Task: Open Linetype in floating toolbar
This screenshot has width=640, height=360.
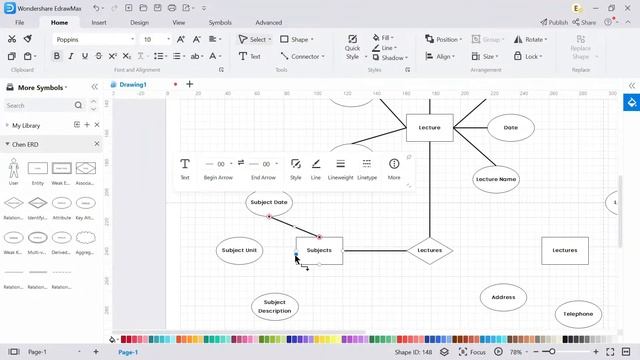Action: (x=367, y=169)
